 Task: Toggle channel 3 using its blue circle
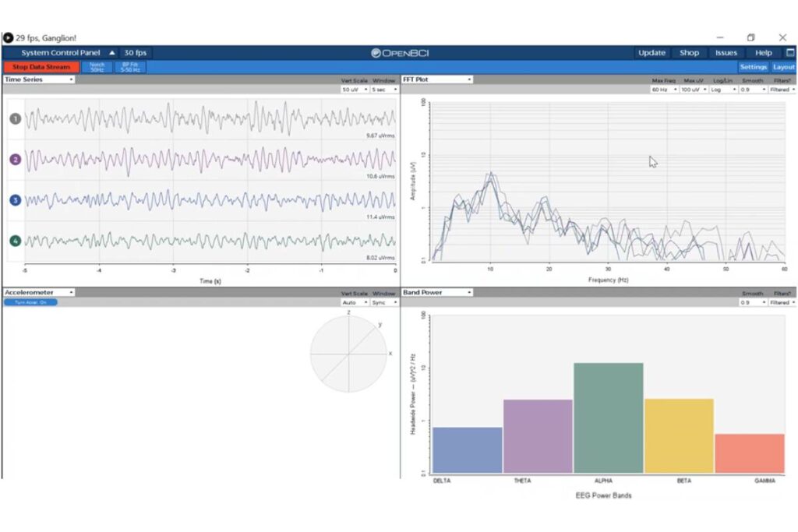(15, 200)
